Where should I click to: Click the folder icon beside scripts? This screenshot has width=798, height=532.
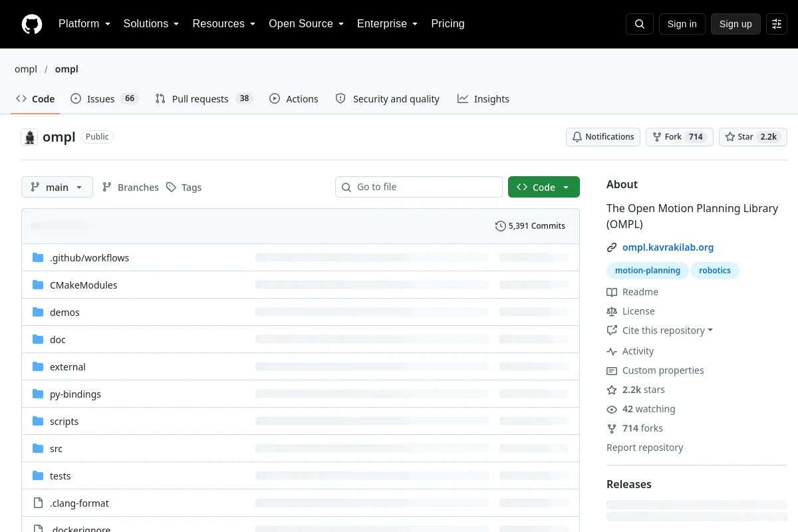(x=38, y=421)
